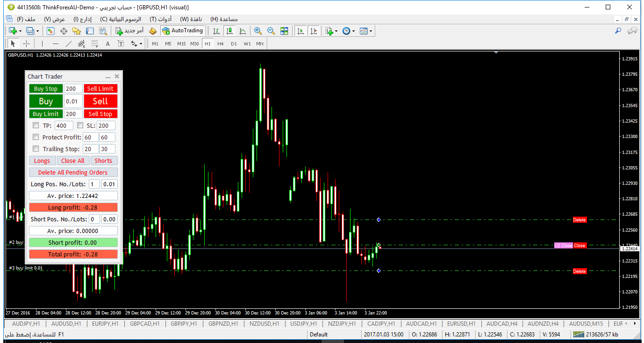This screenshot has width=644, height=343.
Task: Select the draw trendline tool
Action: click(69, 44)
